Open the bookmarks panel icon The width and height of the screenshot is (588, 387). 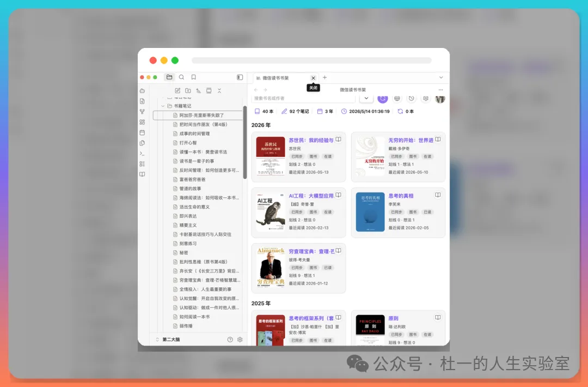[193, 77]
